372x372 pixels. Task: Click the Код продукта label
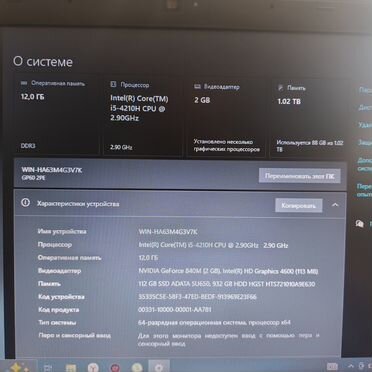tap(59, 310)
